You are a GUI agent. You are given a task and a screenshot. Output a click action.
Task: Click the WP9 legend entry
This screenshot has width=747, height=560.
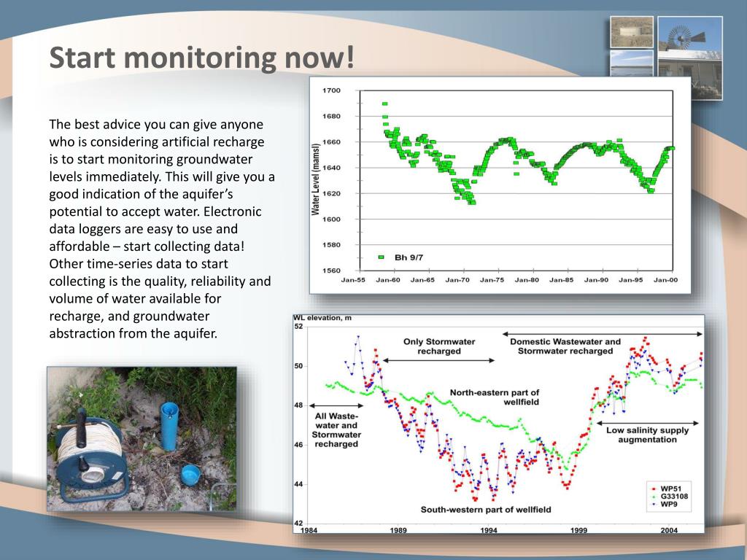pos(664,504)
